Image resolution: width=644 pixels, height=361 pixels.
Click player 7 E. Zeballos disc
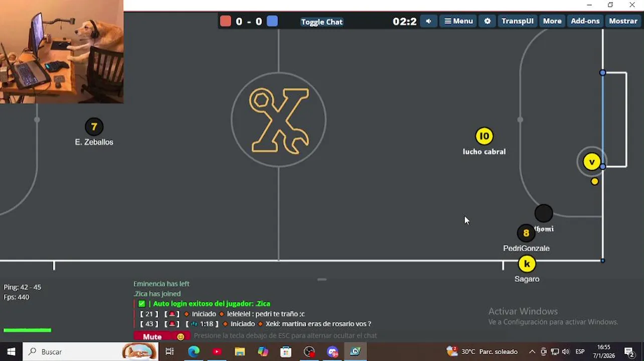point(94,127)
